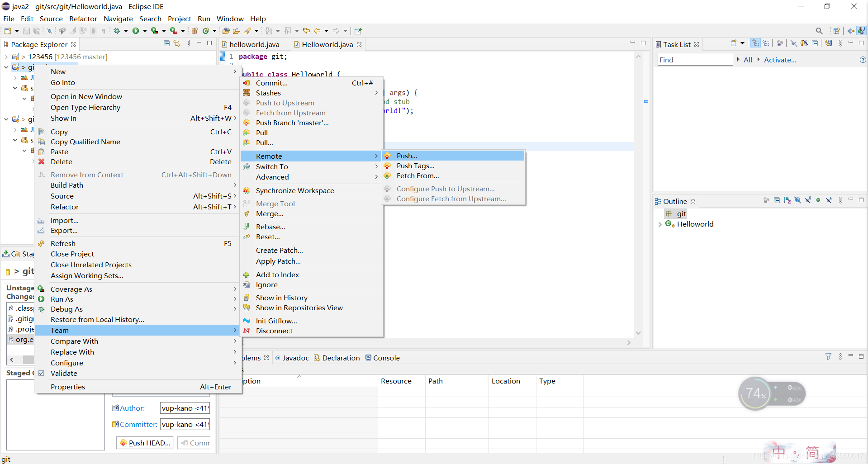Viewport: 868px width, 464px height.
Task: Toggle Hide Completed Tasks in Task List
Action: (793, 43)
